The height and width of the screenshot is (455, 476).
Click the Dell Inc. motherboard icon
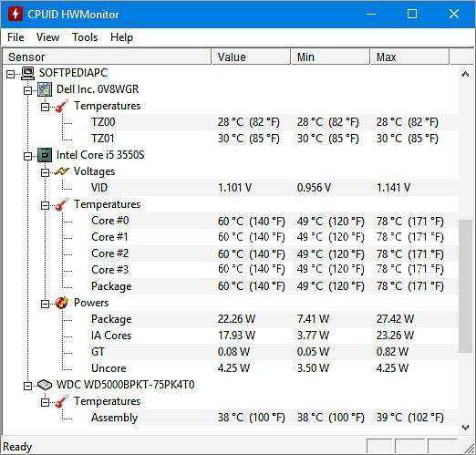point(45,89)
